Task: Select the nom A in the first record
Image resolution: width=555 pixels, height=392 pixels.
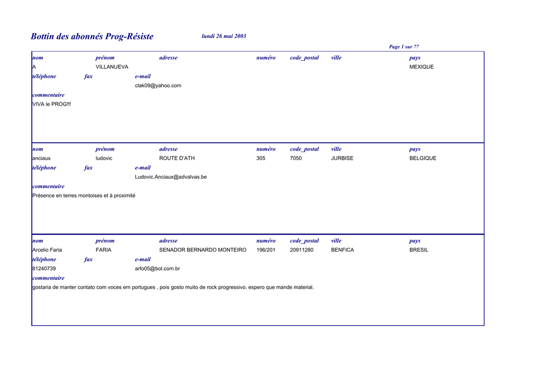Action: click(34, 67)
